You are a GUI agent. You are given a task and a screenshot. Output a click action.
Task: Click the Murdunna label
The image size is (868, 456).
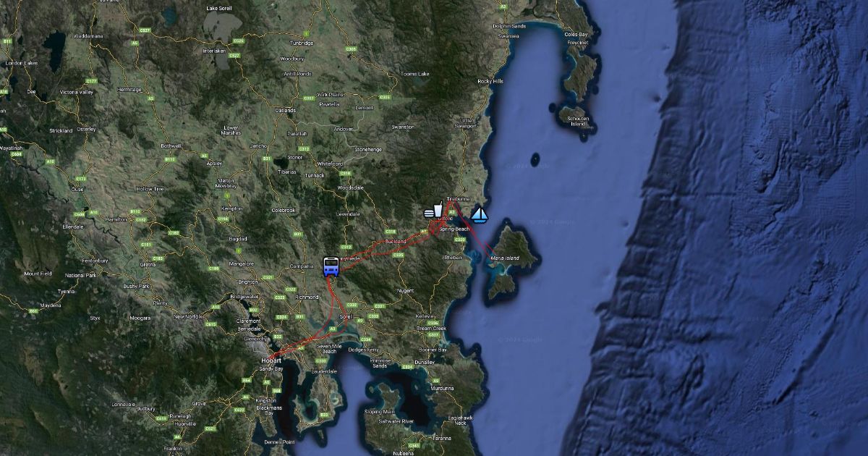tap(442, 387)
